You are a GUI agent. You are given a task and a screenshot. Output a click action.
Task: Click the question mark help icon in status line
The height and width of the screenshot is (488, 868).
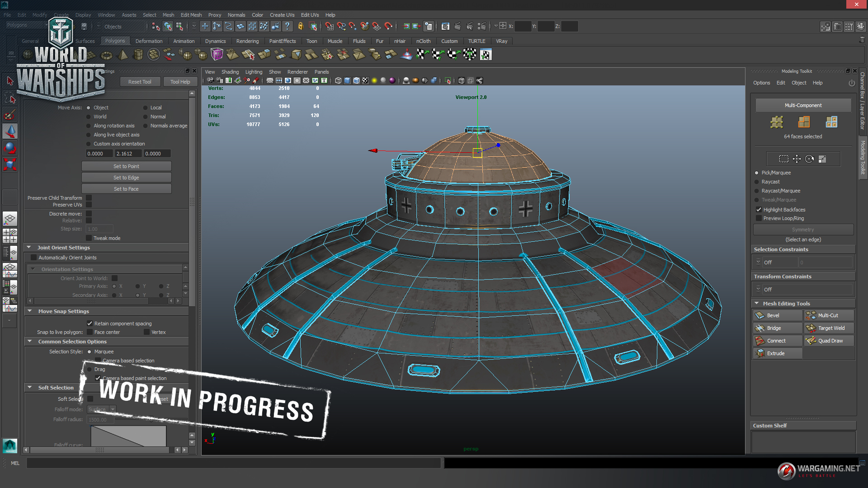(x=288, y=26)
